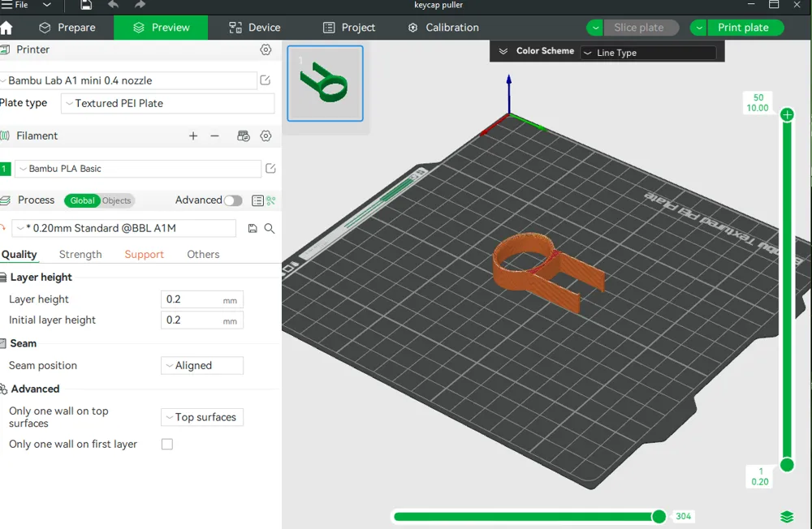Select the Objects process toggle

coord(116,201)
